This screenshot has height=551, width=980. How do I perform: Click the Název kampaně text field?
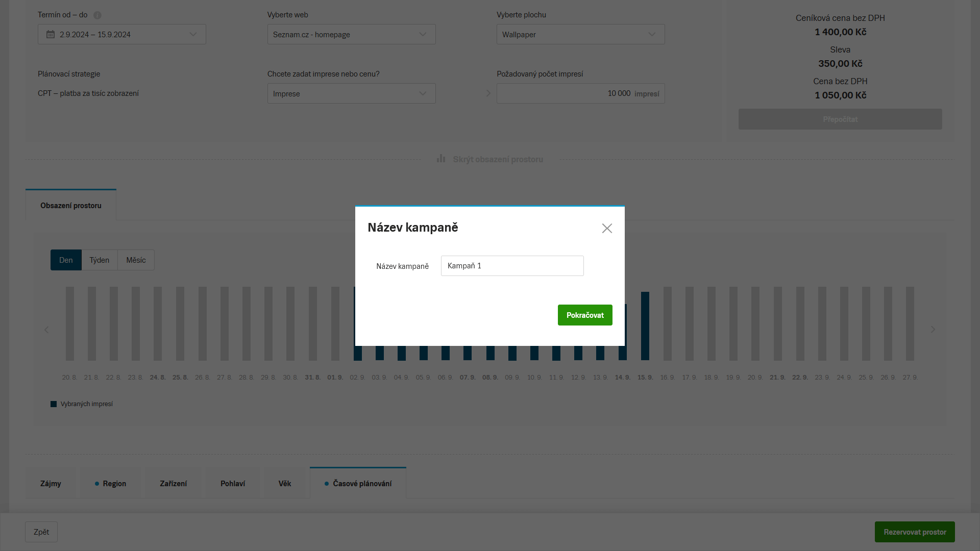[x=512, y=266]
